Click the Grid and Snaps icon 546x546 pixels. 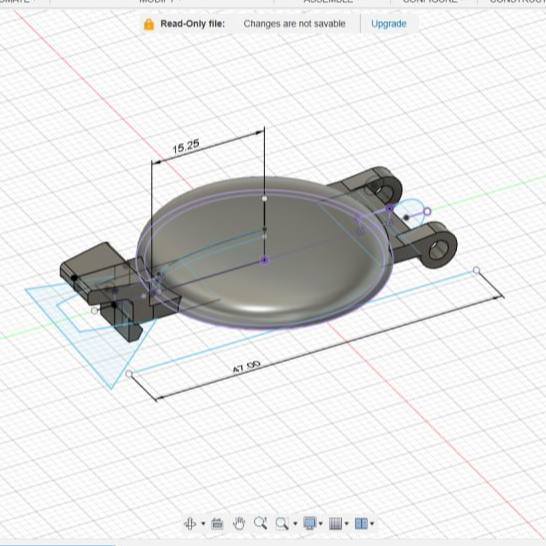(x=336, y=523)
